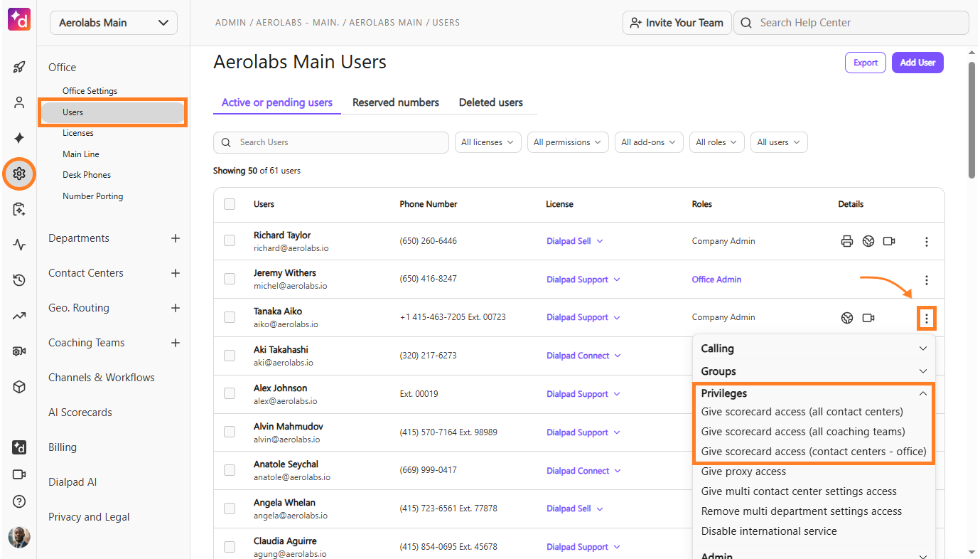The width and height of the screenshot is (980, 559).
Task: Click the Export button
Action: [866, 63]
